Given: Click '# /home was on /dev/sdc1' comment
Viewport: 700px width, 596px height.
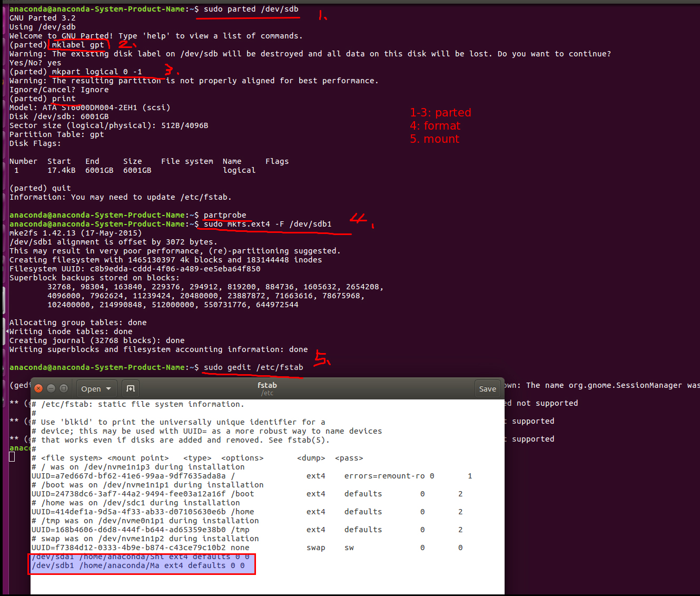Looking at the screenshot, I should 135,503.
